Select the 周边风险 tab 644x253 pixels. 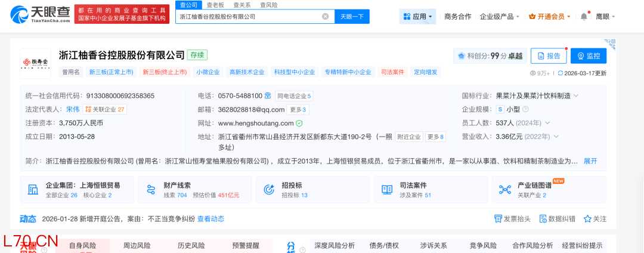pyautogui.click(x=137, y=246)
